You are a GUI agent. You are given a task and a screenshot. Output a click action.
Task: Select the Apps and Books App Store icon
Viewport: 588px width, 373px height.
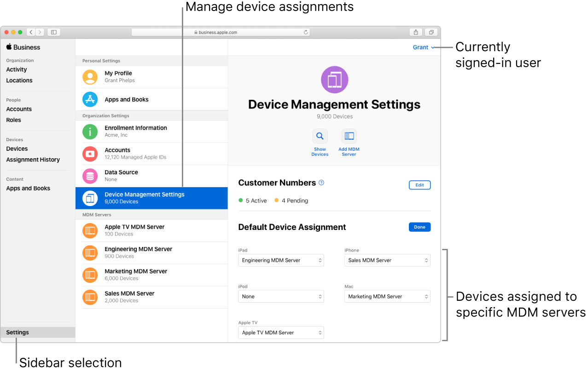click(x=90, y=99)
